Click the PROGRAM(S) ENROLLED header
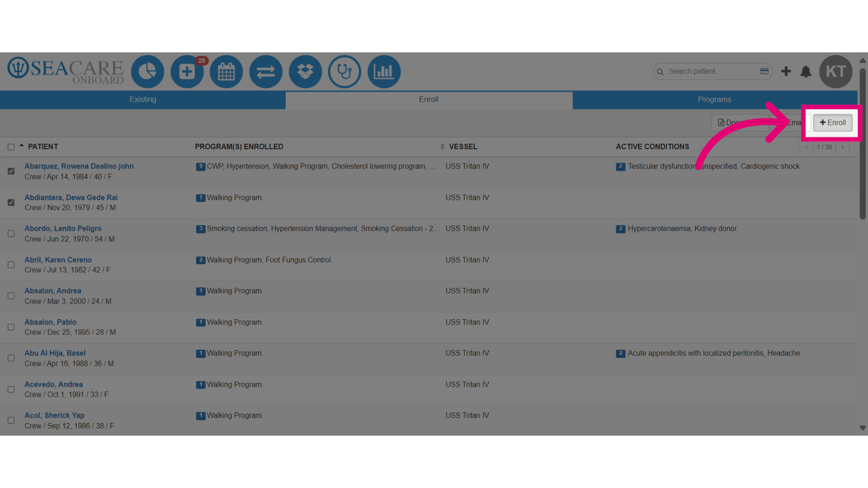The height and width of the screenshot is (488, 868). coord(239,146)
